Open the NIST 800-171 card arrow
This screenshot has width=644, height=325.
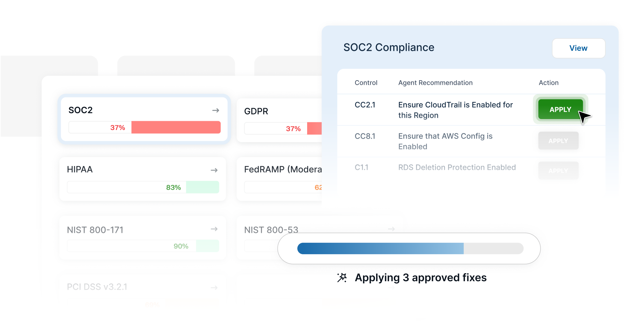[214, 229]
